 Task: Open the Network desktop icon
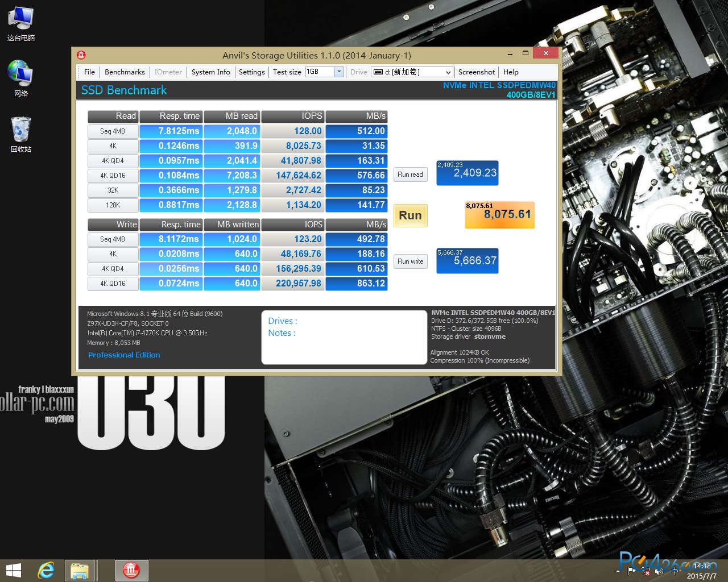point(20,78)
